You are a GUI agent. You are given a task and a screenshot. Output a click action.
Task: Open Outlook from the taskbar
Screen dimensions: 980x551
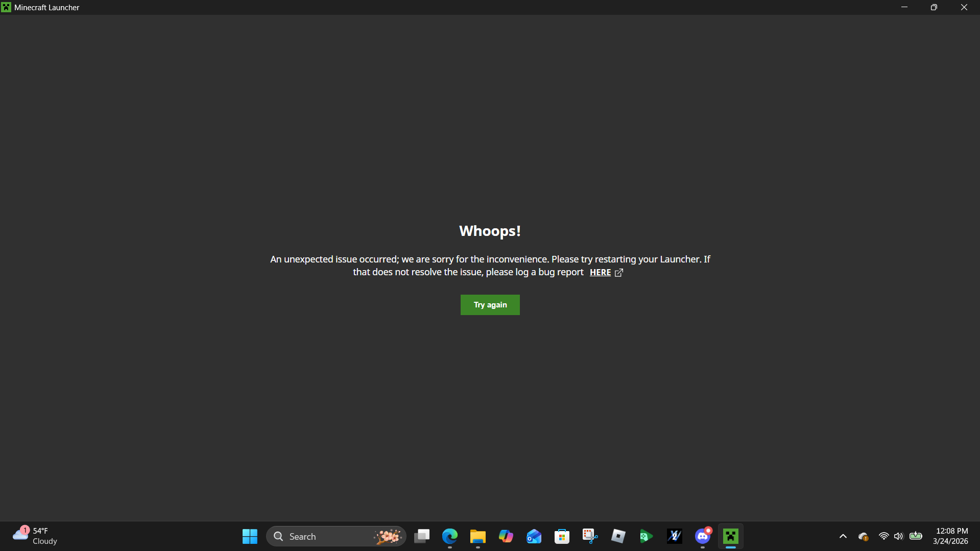pos(534,536)
